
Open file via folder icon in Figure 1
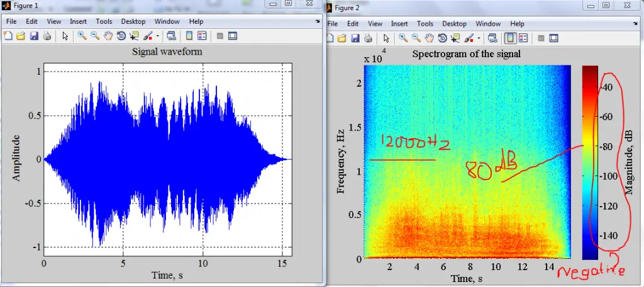[20, 36]
